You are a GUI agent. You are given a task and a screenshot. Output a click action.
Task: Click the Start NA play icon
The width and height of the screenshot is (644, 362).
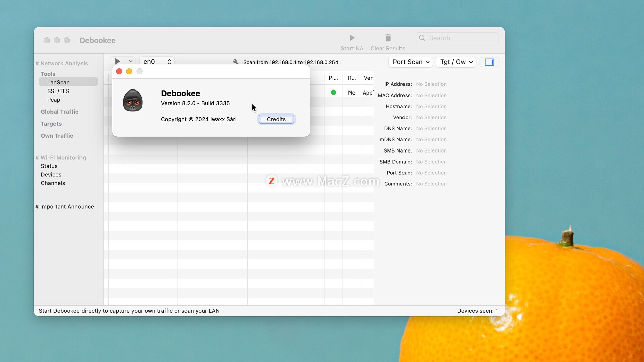coord(352,38)
